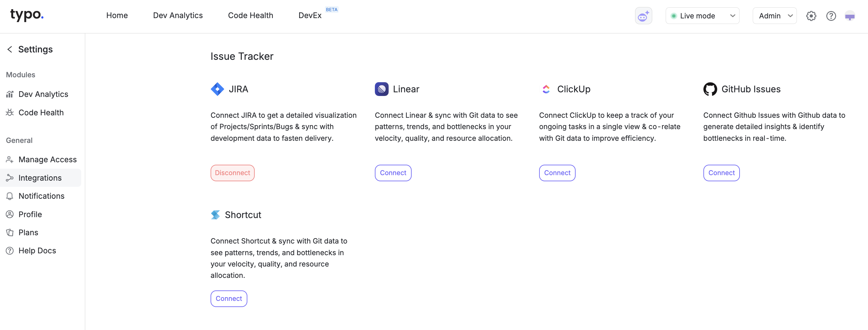Go back using Settings arrow icon
The image size is (868, 330).
tap(10, 49)
